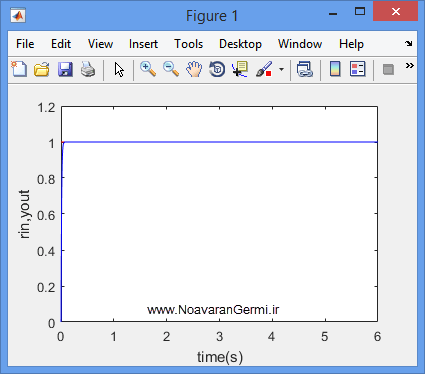Click the x-axis tick label 3
Screen dimensions: 425x374
coord(219,336)
